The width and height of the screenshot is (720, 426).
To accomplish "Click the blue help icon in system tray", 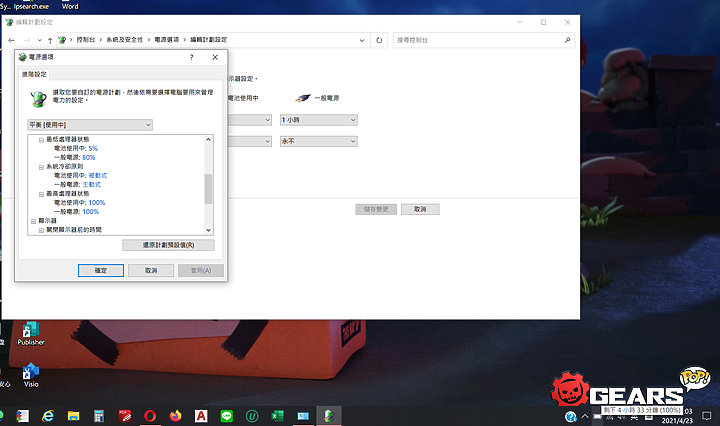I will [x=571, y=416].
